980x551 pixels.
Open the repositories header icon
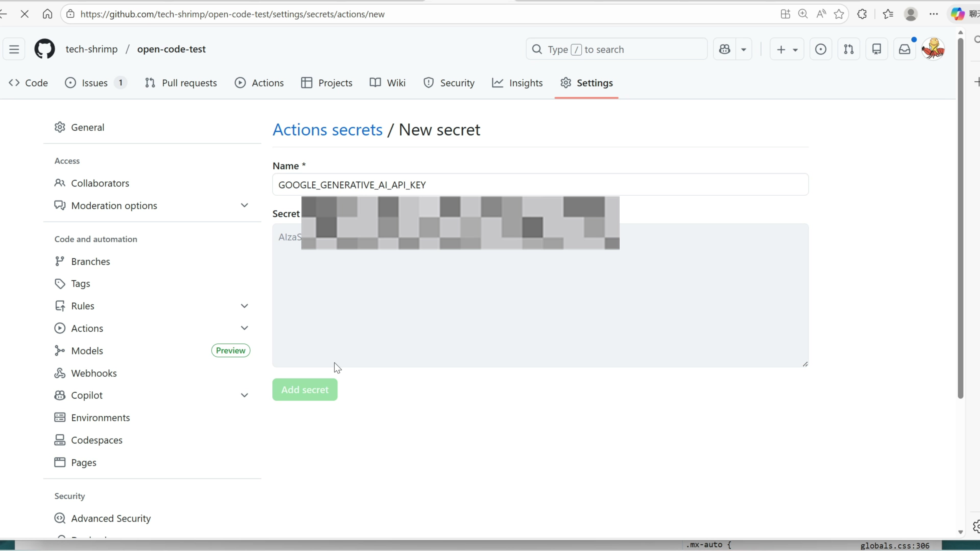click(877, 49)
